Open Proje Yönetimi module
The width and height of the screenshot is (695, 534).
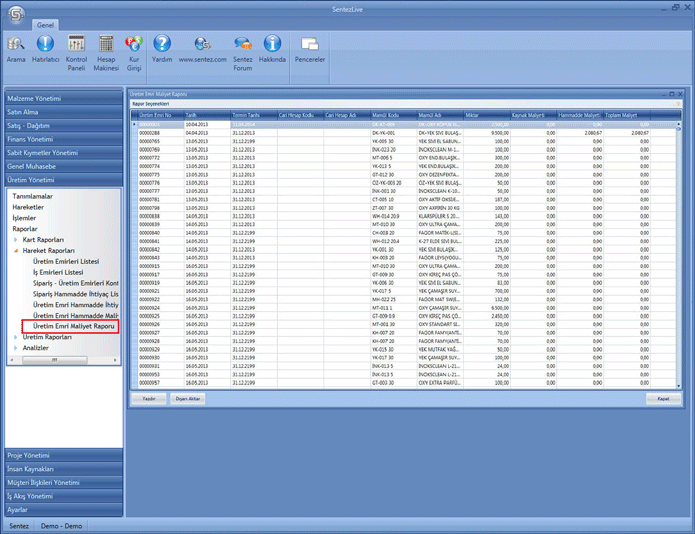[x=64, y=455]
